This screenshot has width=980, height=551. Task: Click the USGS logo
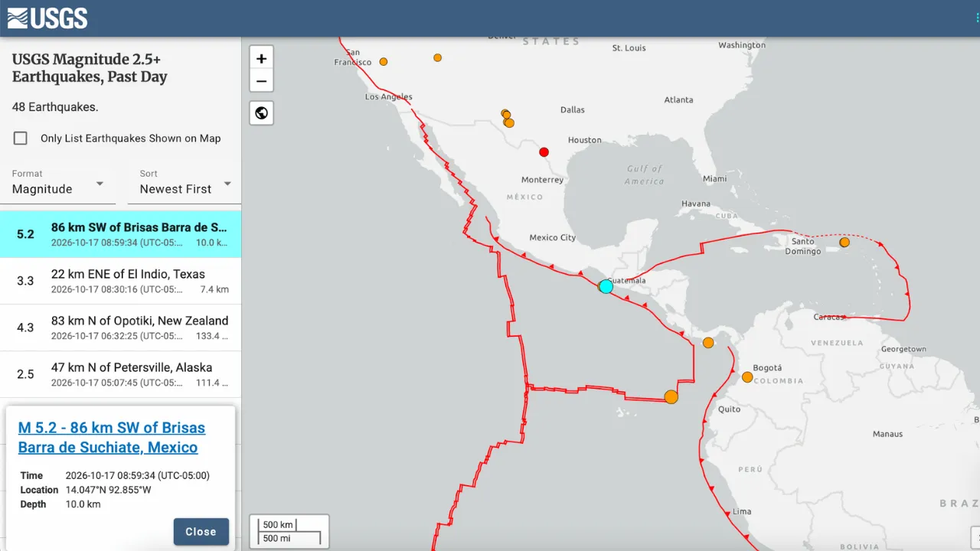pos(47,18)
